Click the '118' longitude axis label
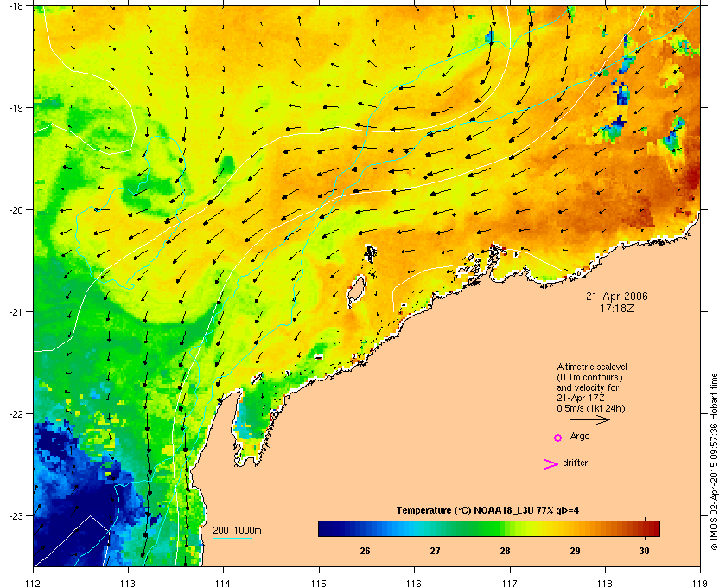The image size is (726, 588). 605,584
